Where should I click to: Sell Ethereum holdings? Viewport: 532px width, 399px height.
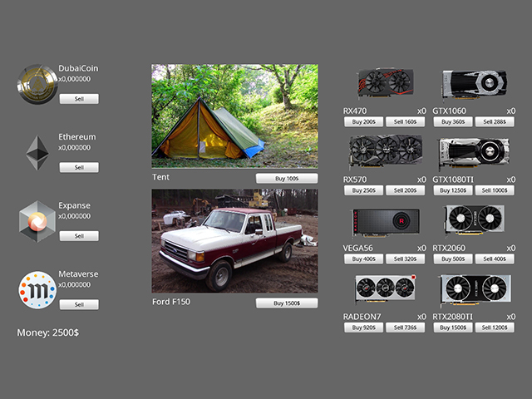tap(79, 167)
